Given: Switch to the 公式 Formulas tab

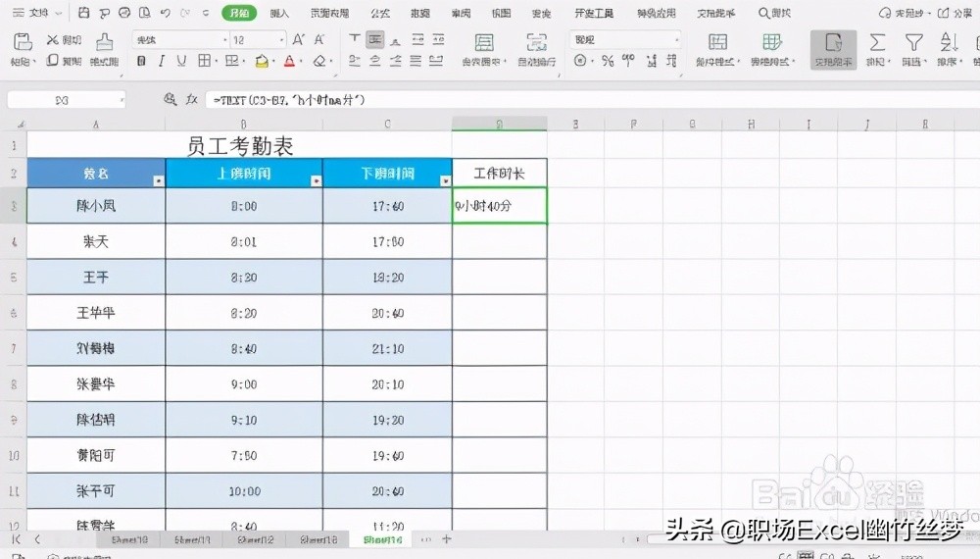Looking at the screenshot, I should pos(379,13).
